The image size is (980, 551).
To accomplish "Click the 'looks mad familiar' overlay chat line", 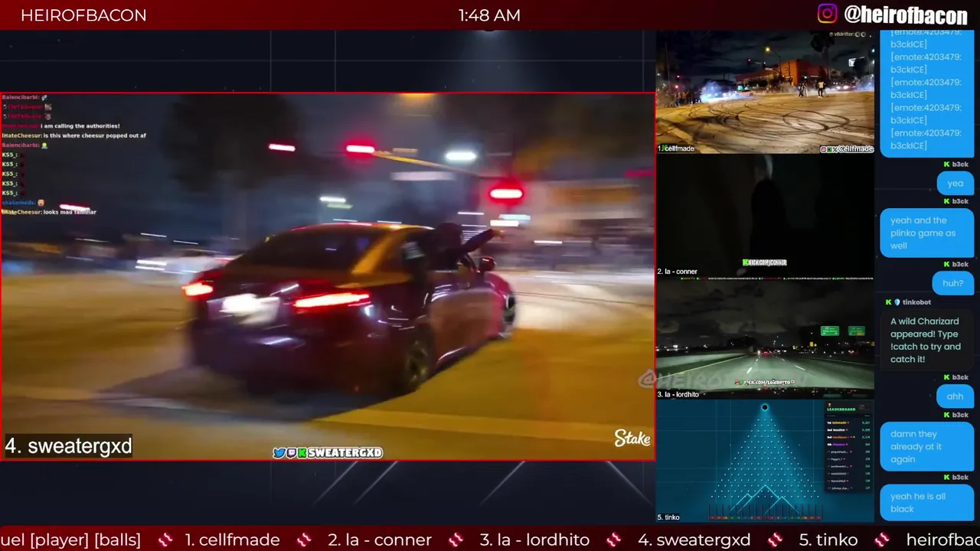I will [x=49, y=212].
